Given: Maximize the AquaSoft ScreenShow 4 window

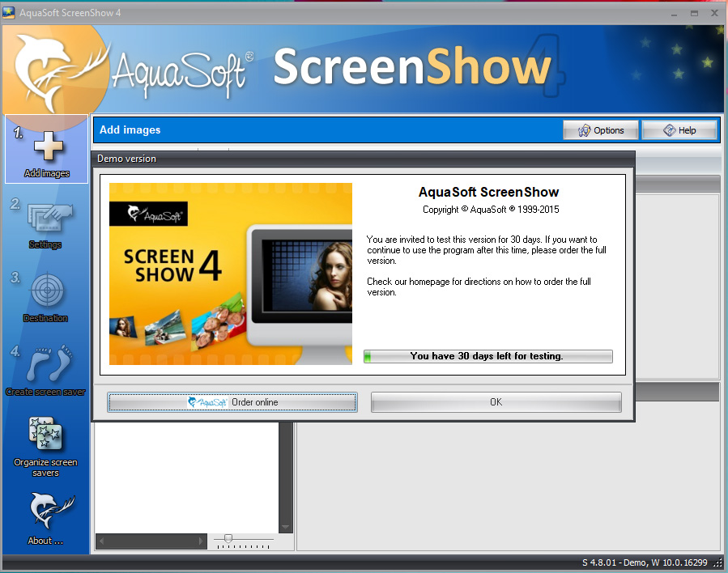Looking at the screenshot, I should point(694,14).
